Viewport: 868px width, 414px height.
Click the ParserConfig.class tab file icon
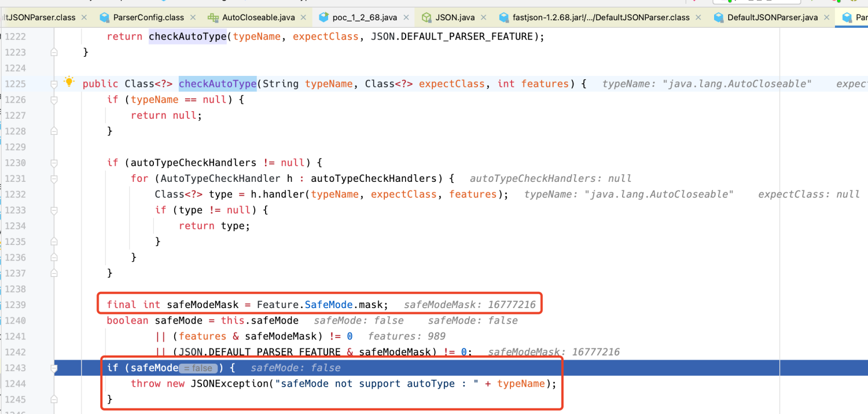click(x=105, y=17)
